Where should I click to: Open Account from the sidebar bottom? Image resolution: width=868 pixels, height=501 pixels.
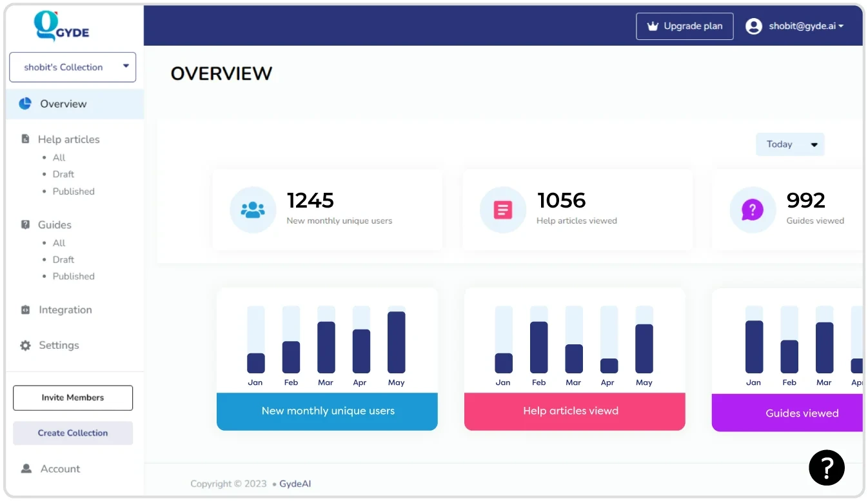click(x=60, y=469)
